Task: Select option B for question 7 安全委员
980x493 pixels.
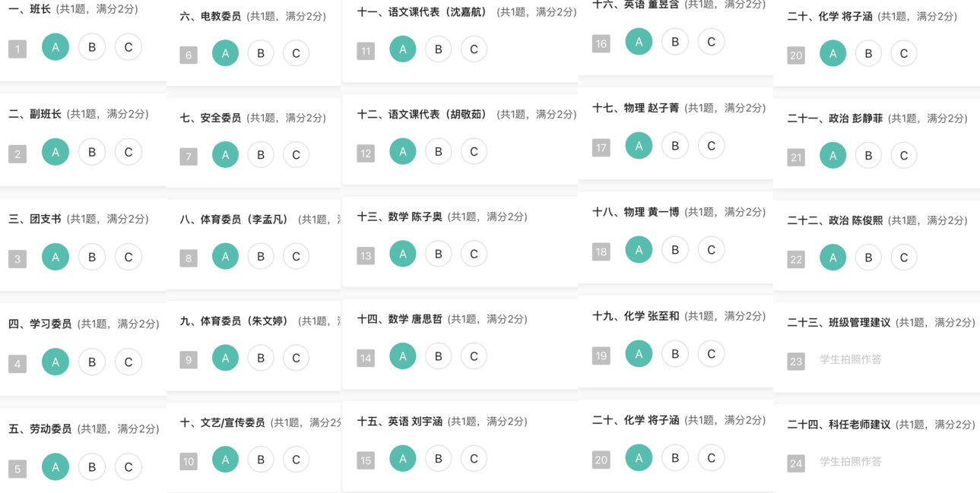Action: [261, 155]
